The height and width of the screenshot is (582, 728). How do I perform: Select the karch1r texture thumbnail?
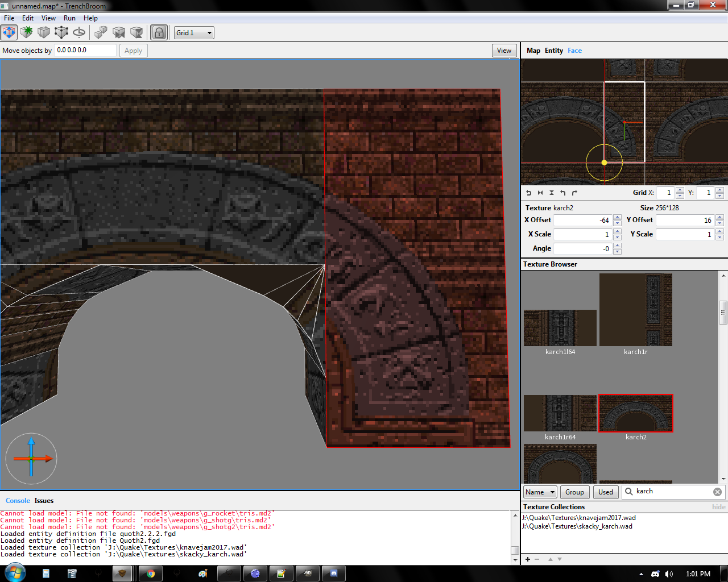636,310
